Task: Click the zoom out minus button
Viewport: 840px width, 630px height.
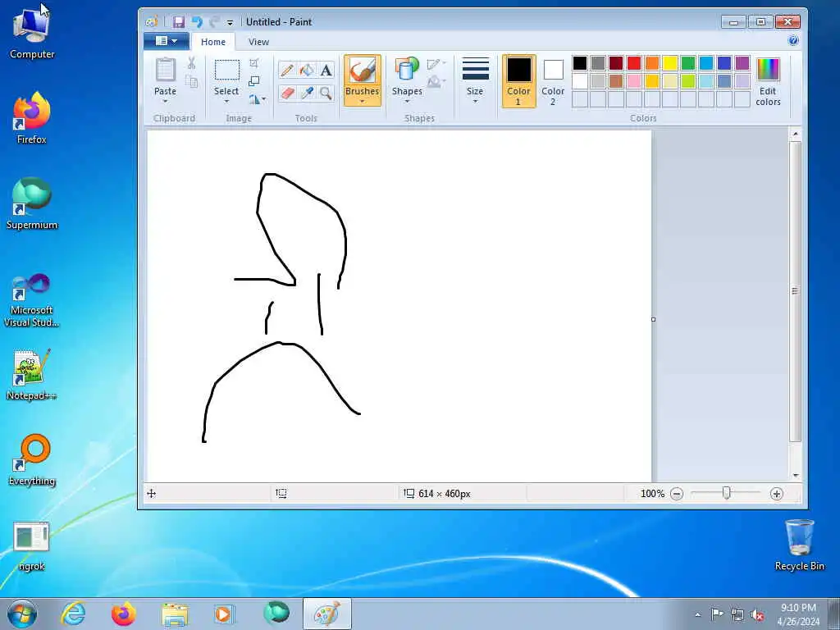Action: point(677,494)
